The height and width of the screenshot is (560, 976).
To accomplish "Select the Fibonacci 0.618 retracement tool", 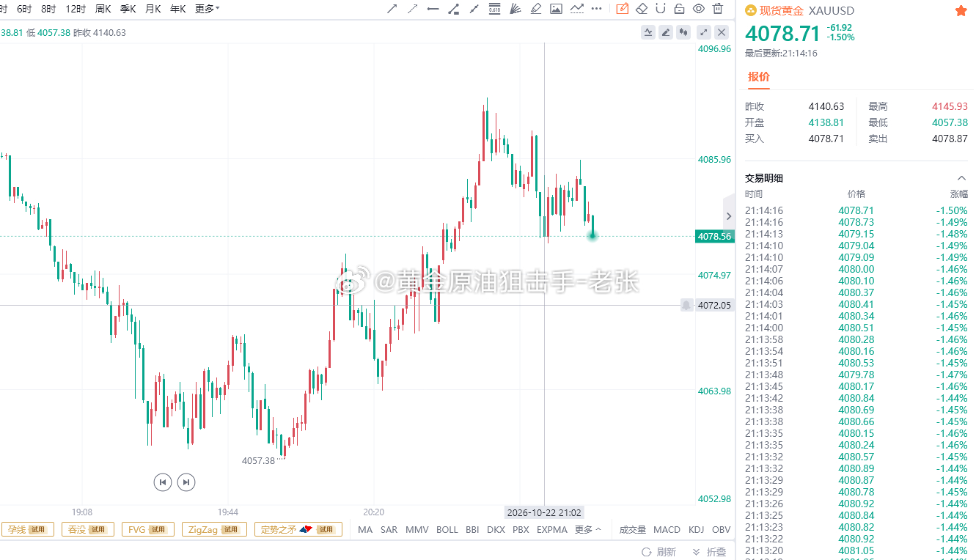I will point(494,9).
